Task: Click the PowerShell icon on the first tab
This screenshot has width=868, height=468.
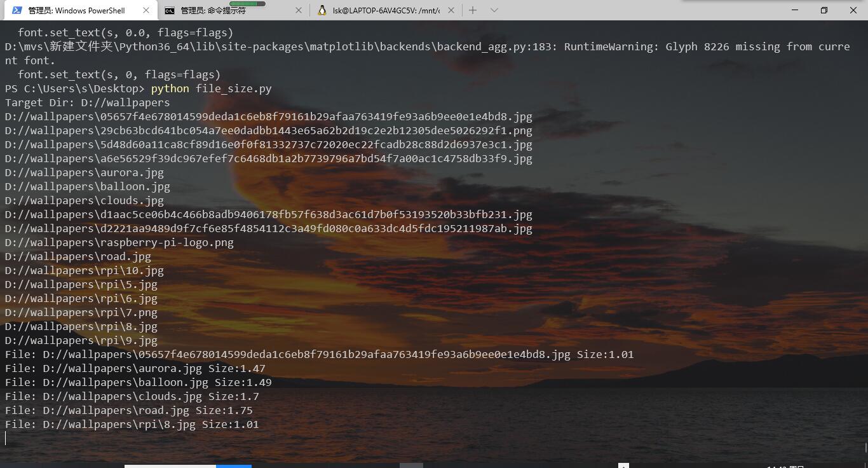Action: point(17,10)
